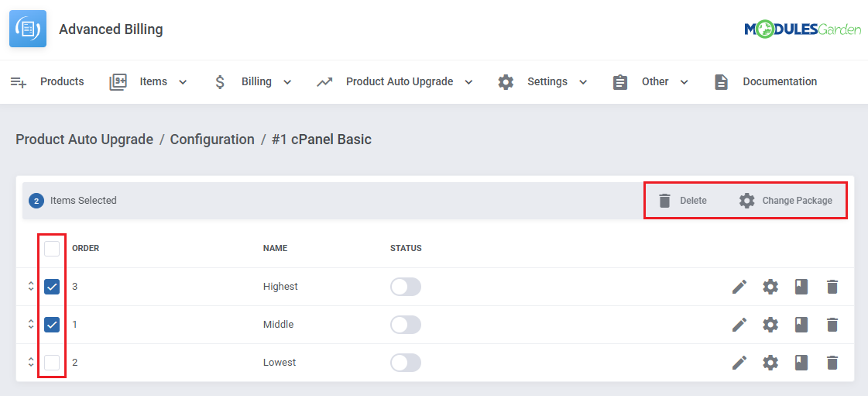Click the #1 cPanel Basic breadcrumb

[321, 139]
